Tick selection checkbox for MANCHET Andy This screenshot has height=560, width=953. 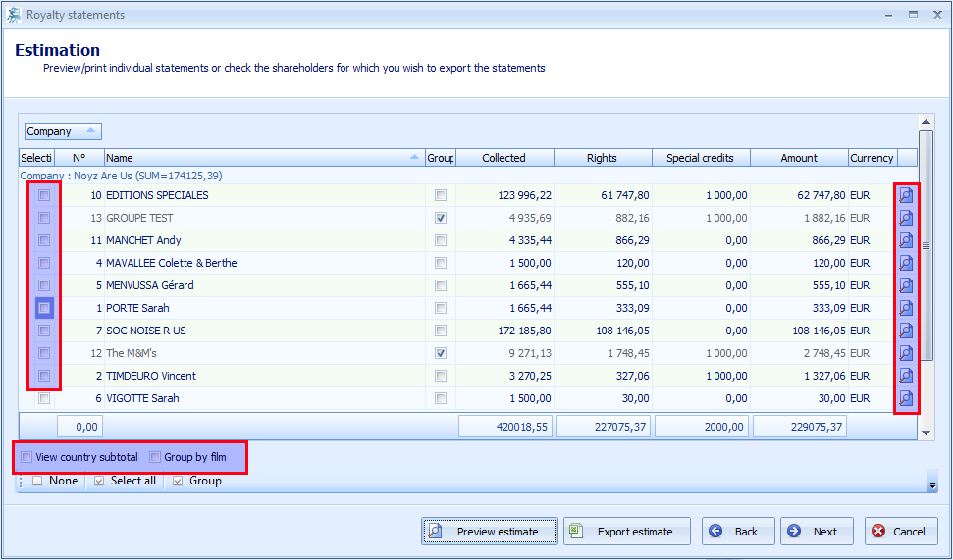[44, 240]
